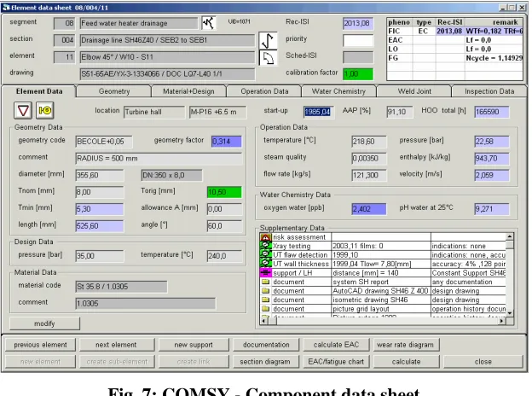
Task: Go to next element
Action: (x=116, y=345)
